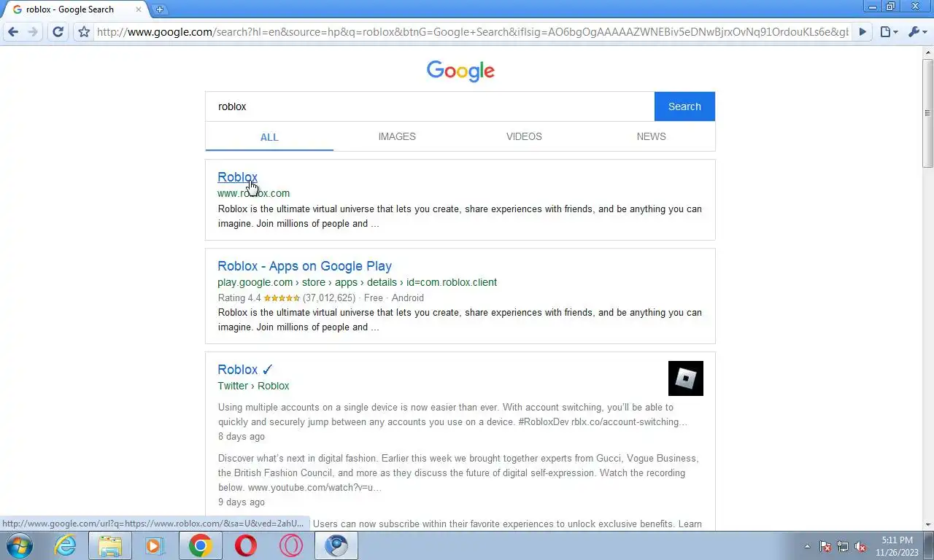Click the '8 days ago' timestamp
This screenshot has height=560, width=934.
point(242,437)
